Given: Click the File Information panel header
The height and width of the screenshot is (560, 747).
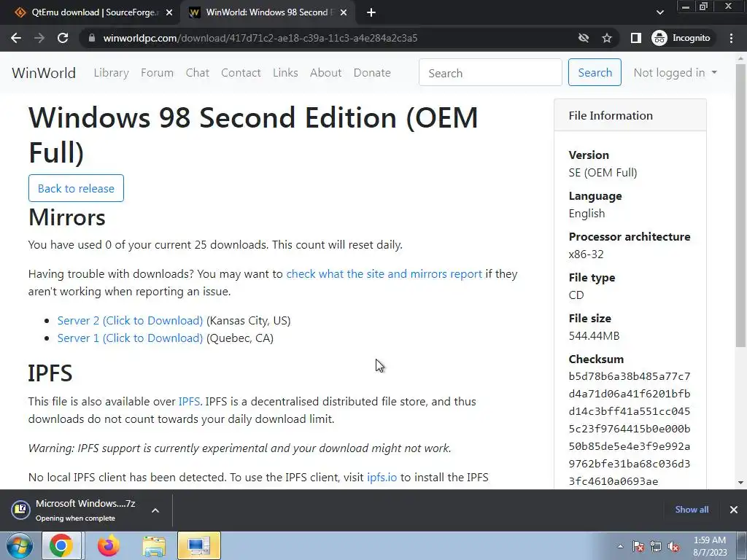Looking at the screenshot, I should [x=630, y=115].
